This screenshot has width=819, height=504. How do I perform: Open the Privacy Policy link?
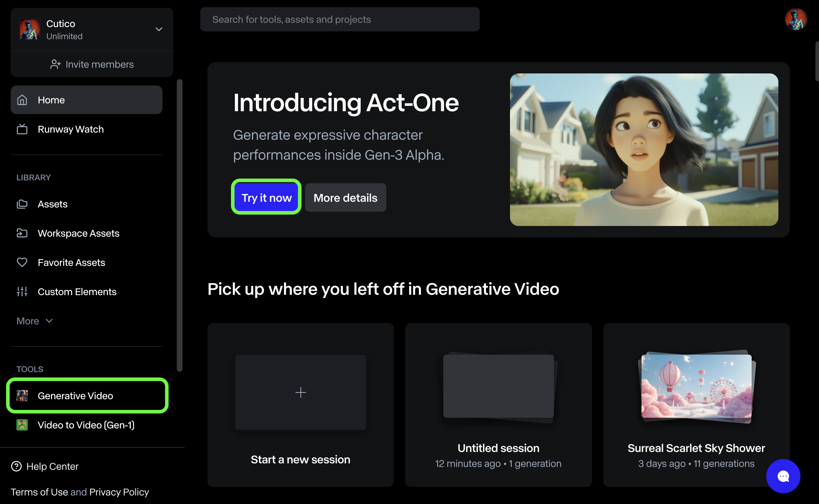(x=119, y=492)
